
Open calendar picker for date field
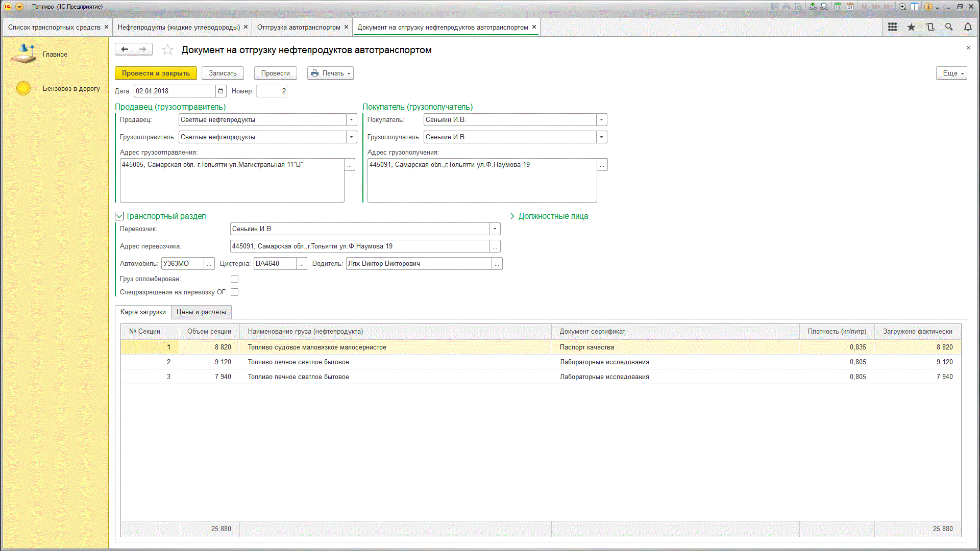tap(221, 91)
